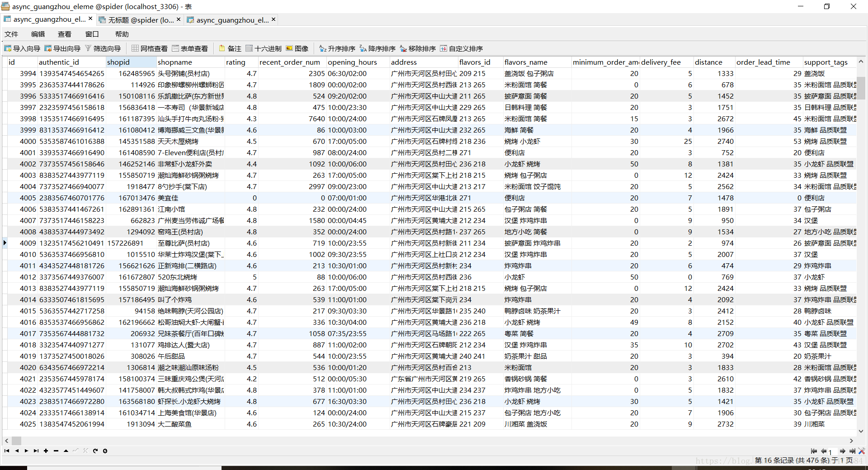
Task: Select the opening_hours column header
Action: click(358, 62)
